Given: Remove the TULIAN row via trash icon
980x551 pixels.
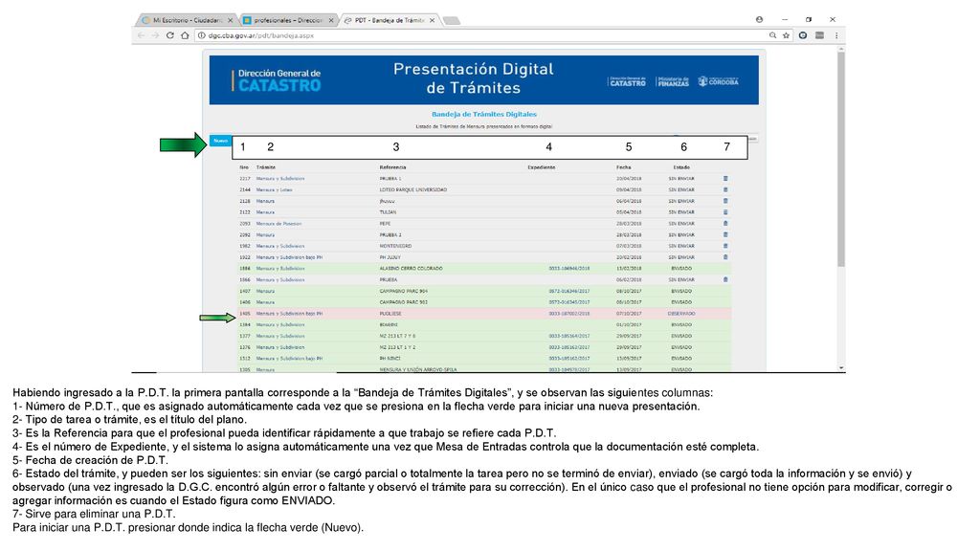Looking at the screenshot, I should (x=725, y=212).
